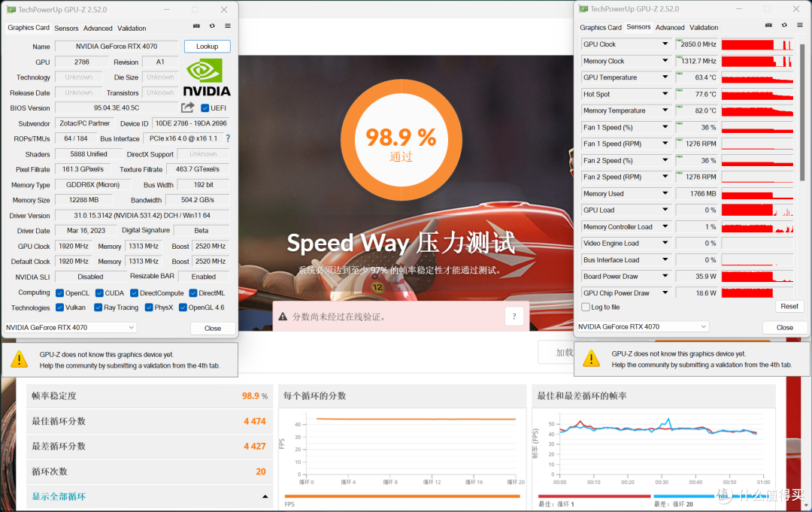812x512 pixels.
Task: Click the Reset button in Sensors window
Action: click(x=789, y=307)
